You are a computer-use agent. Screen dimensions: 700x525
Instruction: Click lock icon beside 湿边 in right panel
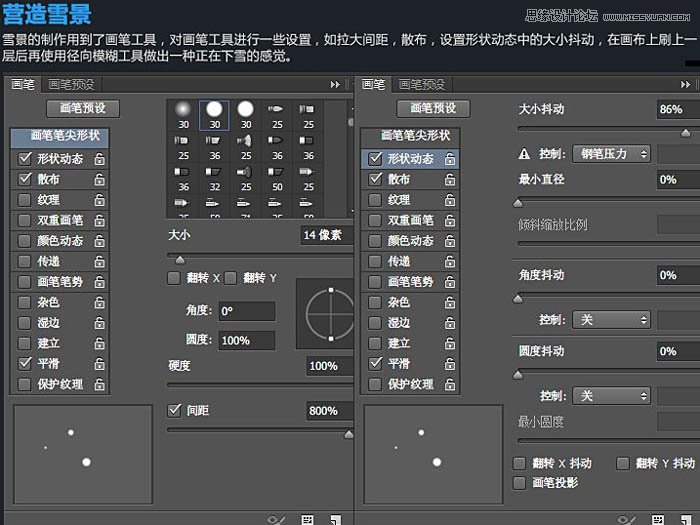pos(450,323)
